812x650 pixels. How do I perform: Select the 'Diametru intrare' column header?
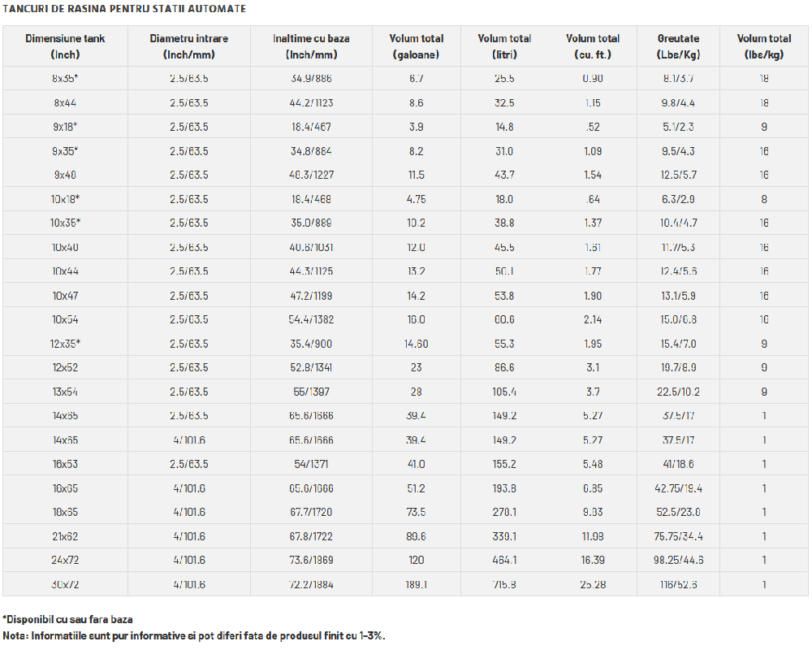click(x=189, y=46)
